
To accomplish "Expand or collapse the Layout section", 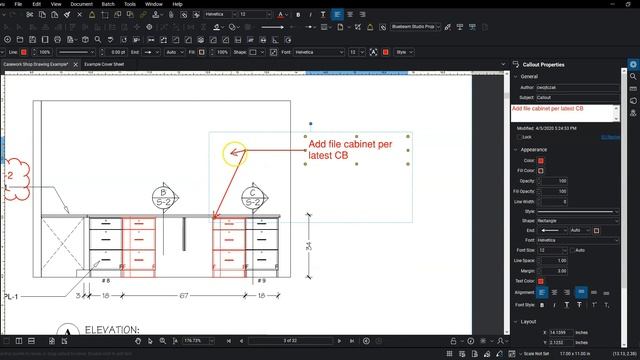I will [x=516, y=322].
